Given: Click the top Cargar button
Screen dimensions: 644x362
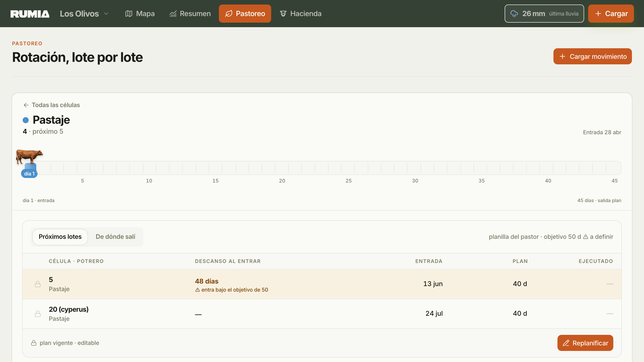Looking at the screenshot, I should coord(611,14).
